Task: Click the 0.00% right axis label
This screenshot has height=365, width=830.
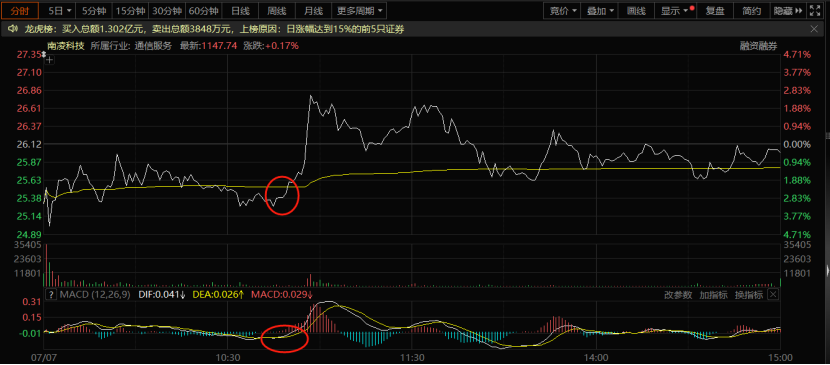Action: point(797,144)
